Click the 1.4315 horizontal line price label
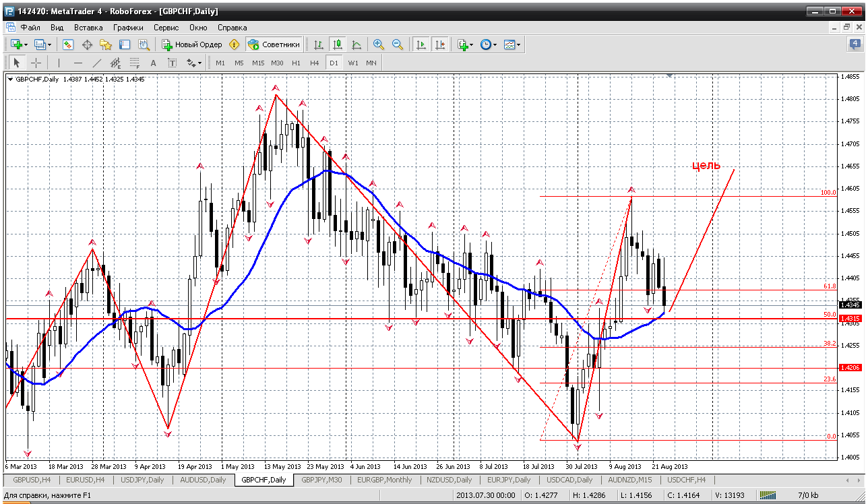 coord(850,318)
